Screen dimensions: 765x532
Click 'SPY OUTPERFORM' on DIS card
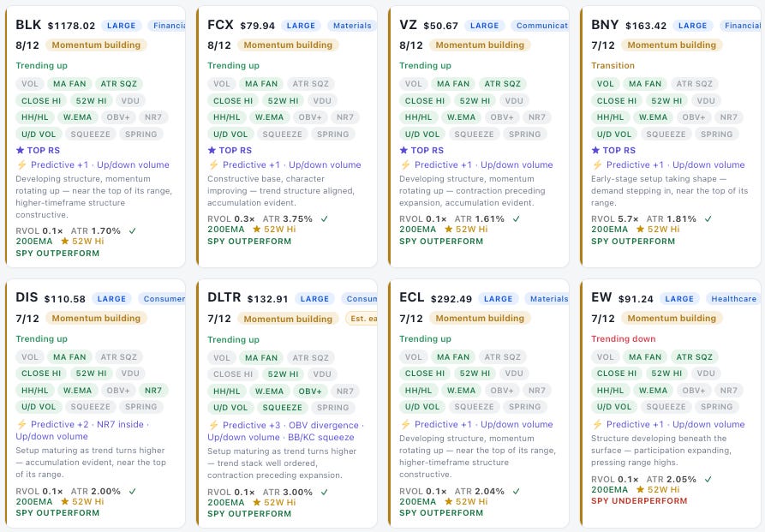[x=57, y=513]
